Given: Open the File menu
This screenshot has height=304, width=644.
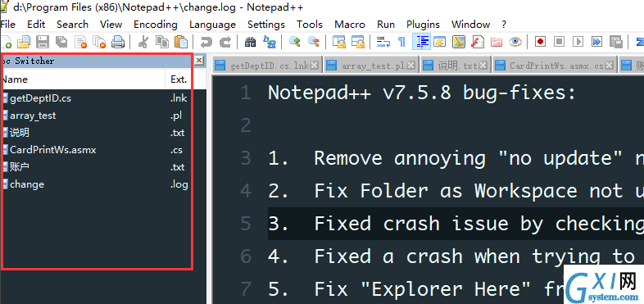Looking at the screenshot, I should pyautogui.click(x=7, y=25).
